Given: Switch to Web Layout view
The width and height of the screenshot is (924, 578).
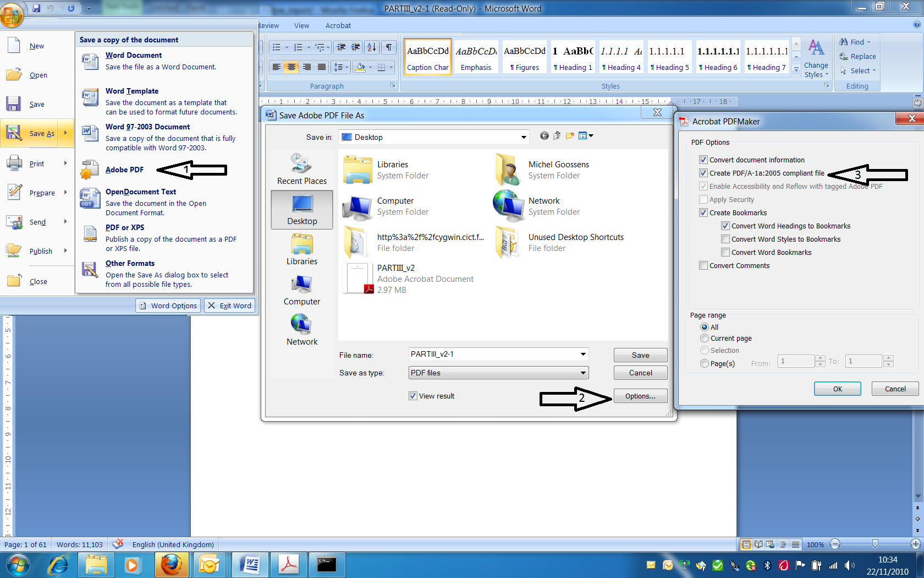Looking at the screenshot, I should (771, 544).
